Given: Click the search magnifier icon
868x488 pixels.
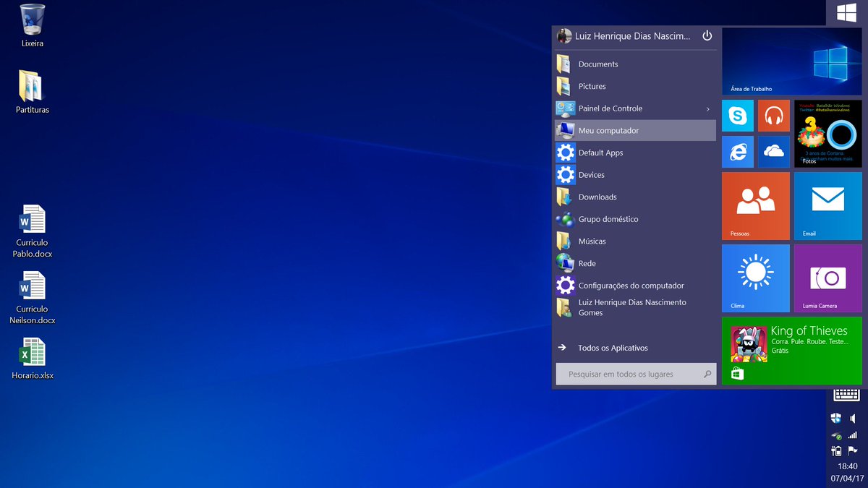Looking at the screenshot, I should 707,374.
